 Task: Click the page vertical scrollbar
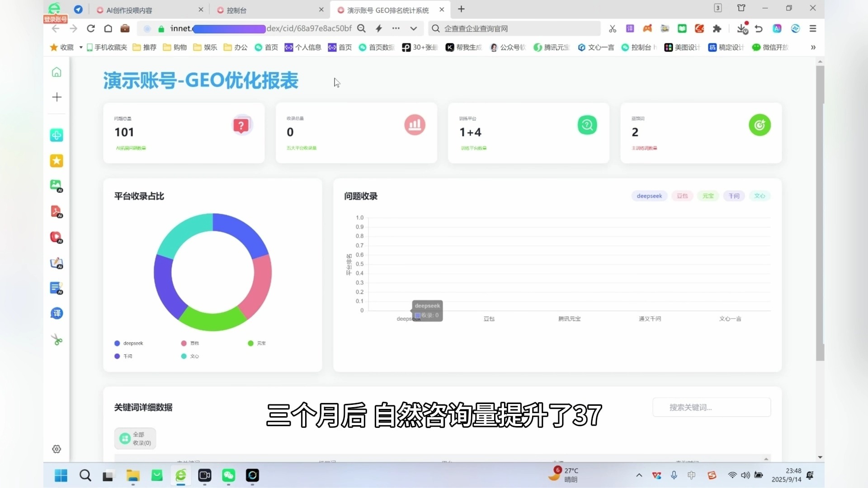tap(820, 213)
